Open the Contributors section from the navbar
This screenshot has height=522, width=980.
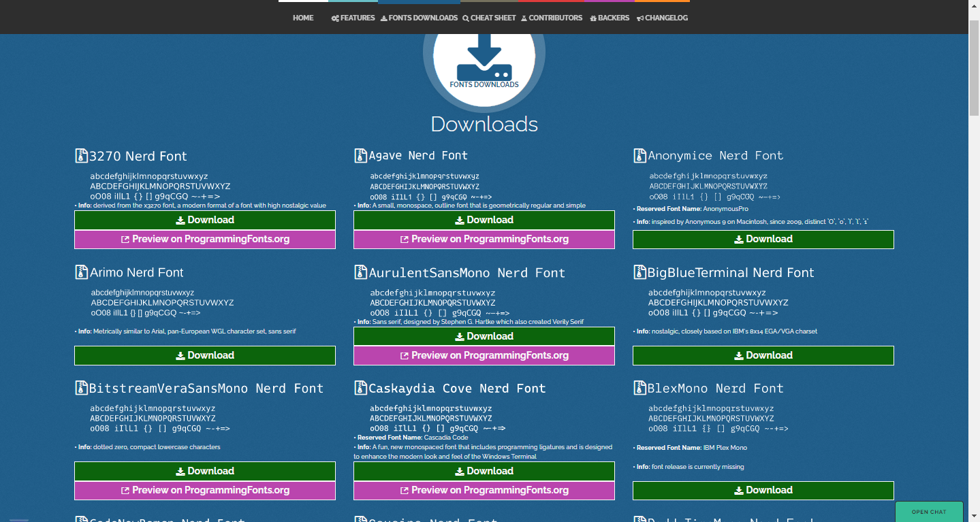click(552, 18)
